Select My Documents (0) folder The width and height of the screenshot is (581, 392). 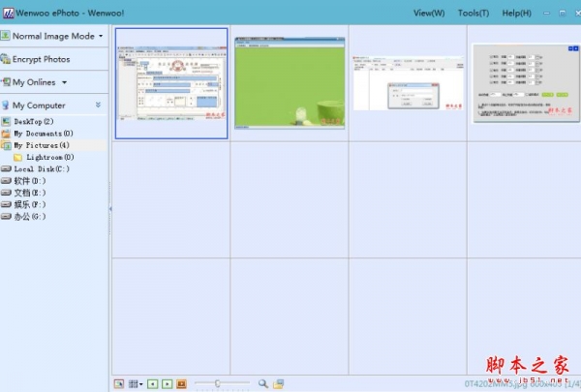(44, 134)
